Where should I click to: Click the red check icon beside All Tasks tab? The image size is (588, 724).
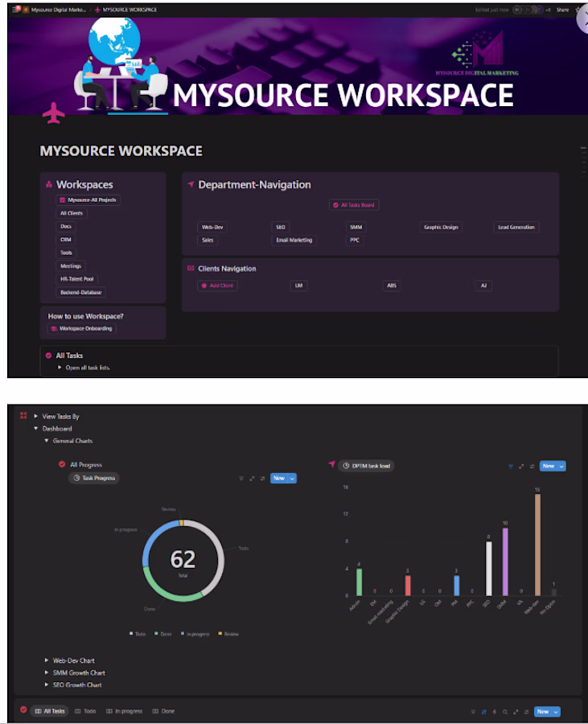coord(23,710)
